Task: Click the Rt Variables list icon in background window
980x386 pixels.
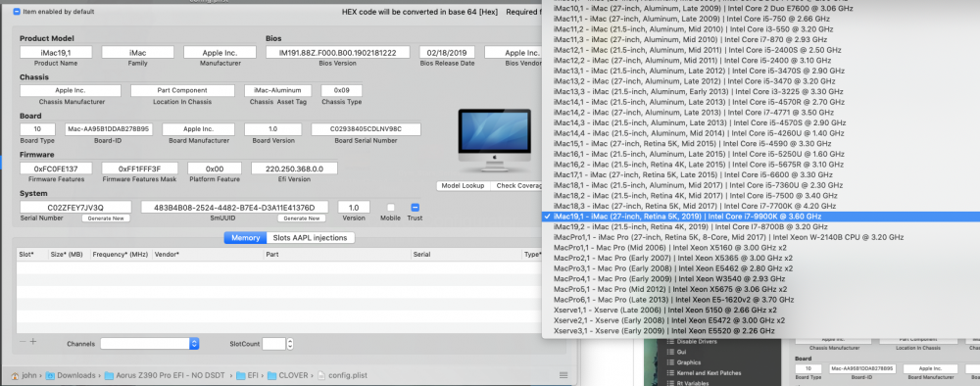Action: (x=671, y=383)
